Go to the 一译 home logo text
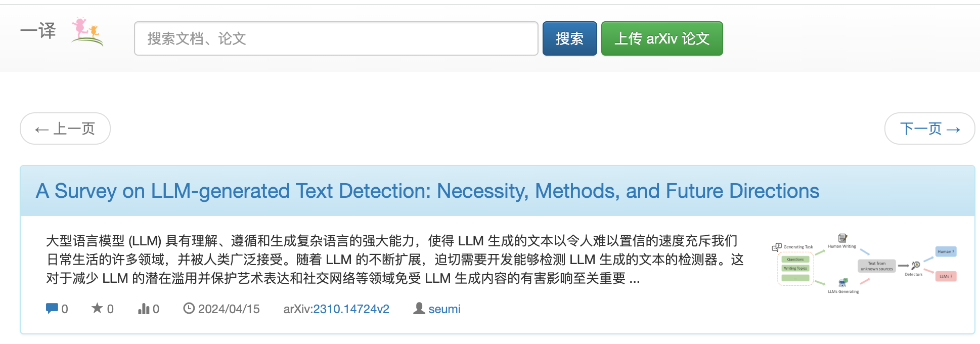980x344 pixels. tap(38, 31)
